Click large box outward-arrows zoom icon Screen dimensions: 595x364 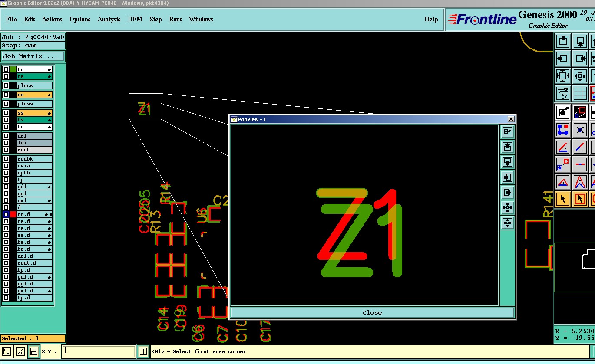(563, 76)
